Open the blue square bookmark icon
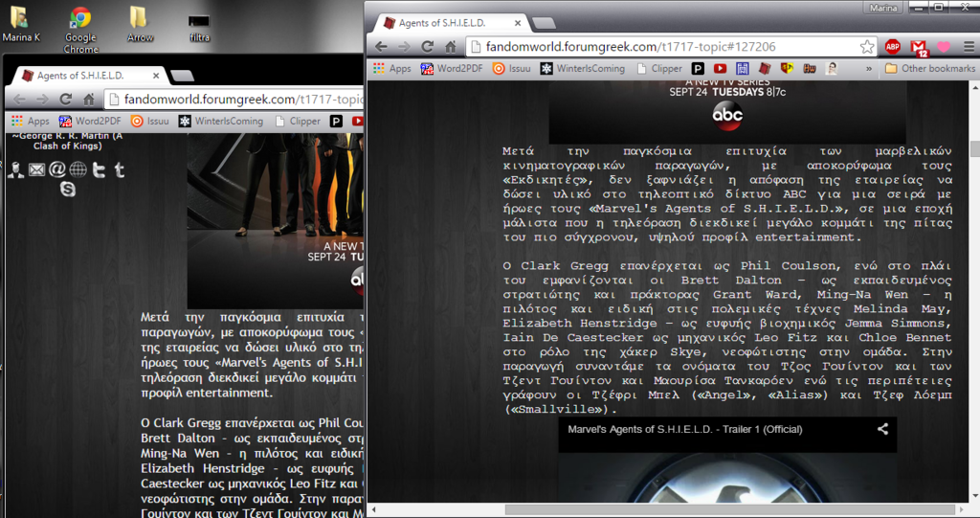The image size is (980, 518). [742, 69]
